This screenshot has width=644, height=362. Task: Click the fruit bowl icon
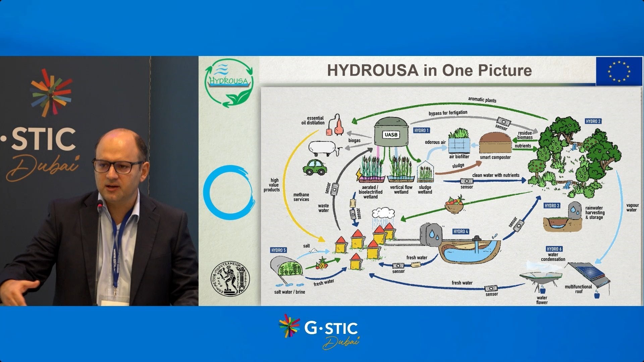[454, 205]
